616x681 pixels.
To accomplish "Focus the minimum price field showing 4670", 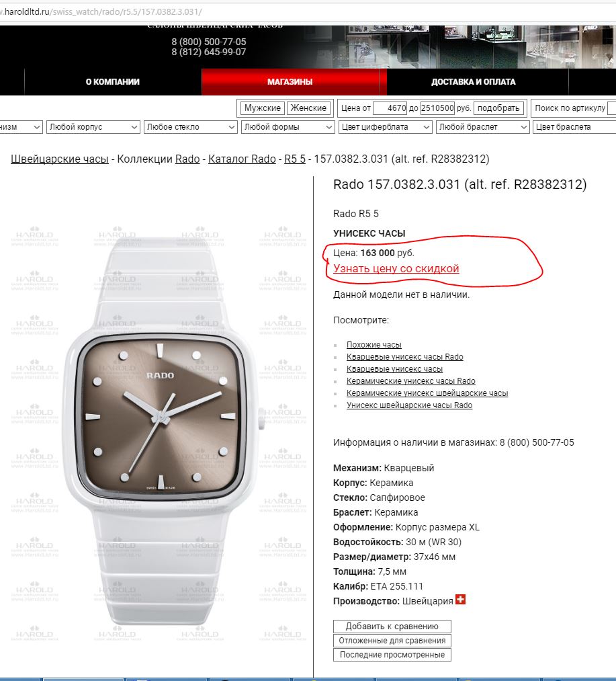I will [x=390, y=108].
